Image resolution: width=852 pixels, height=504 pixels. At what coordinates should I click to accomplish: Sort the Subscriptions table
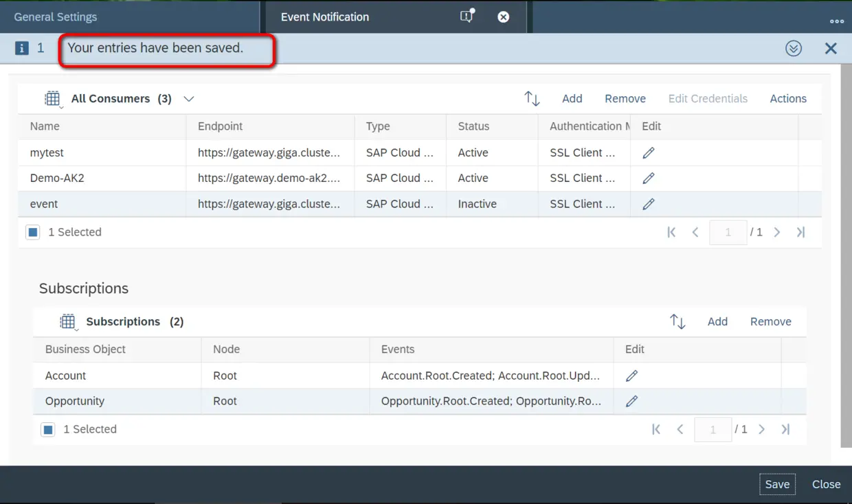click(x=677, y=321)
